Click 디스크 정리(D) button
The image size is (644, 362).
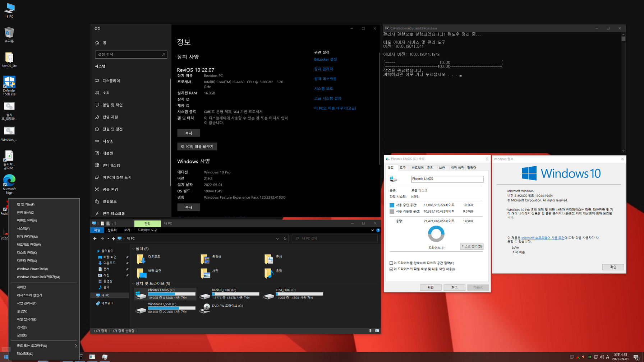click(471, 246)
